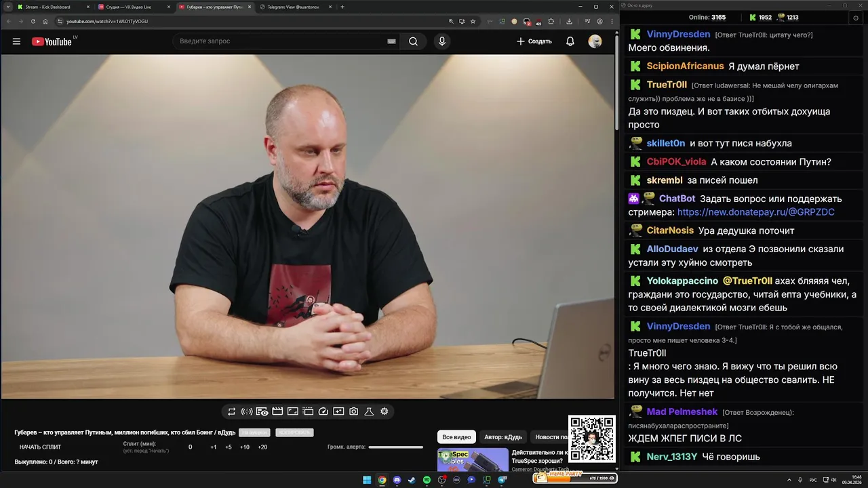This screenshot has width=868, height=488.
Task: Open Chrome from the taskbar
Action: [382, 480]
